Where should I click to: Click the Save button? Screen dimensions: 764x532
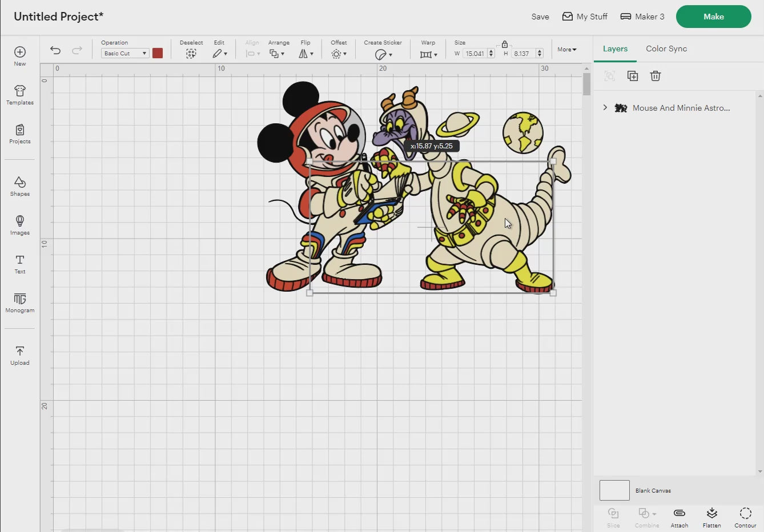pyautogui.click(x=540, y=17)
